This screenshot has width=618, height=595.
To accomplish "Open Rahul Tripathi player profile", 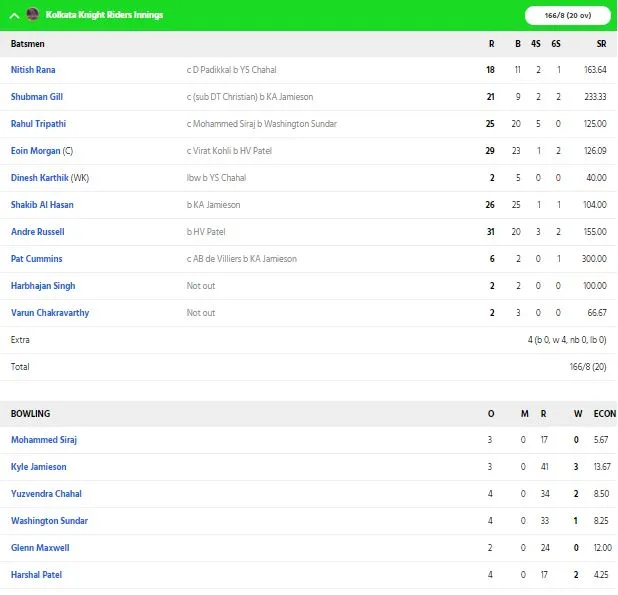I will coord(38,124).
